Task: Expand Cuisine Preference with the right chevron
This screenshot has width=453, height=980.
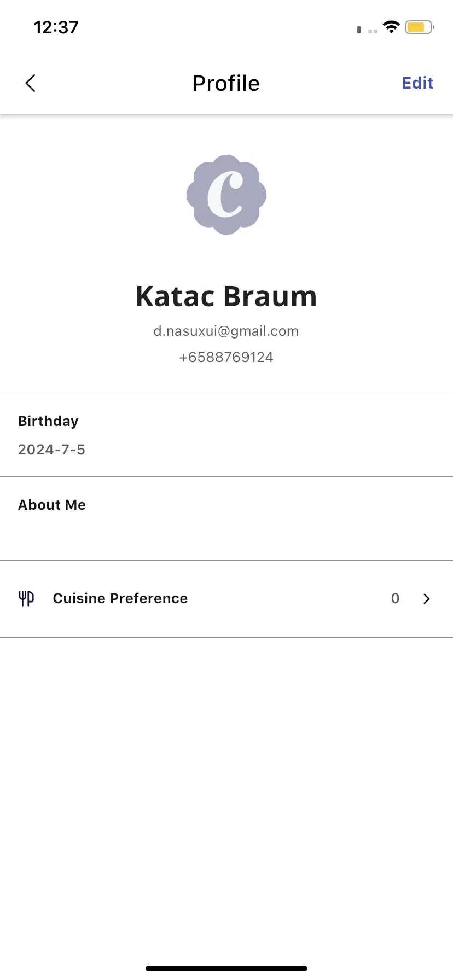Action: [x=427, y=599]
